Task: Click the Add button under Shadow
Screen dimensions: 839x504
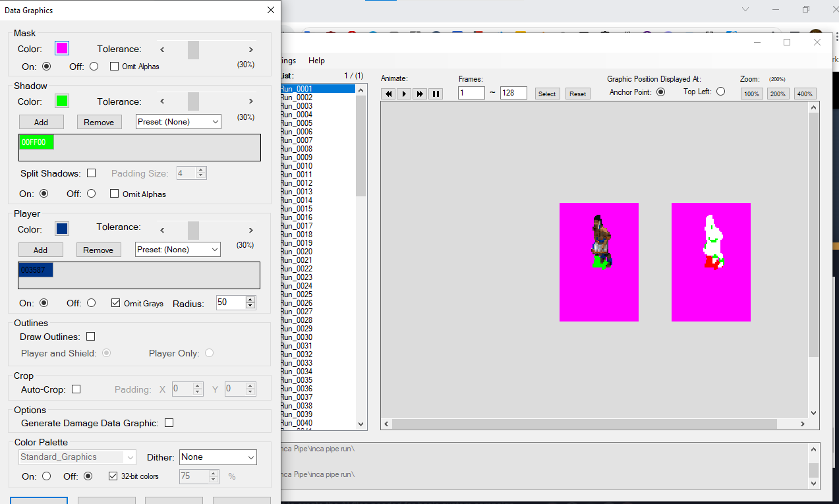Action: (41, 121)
